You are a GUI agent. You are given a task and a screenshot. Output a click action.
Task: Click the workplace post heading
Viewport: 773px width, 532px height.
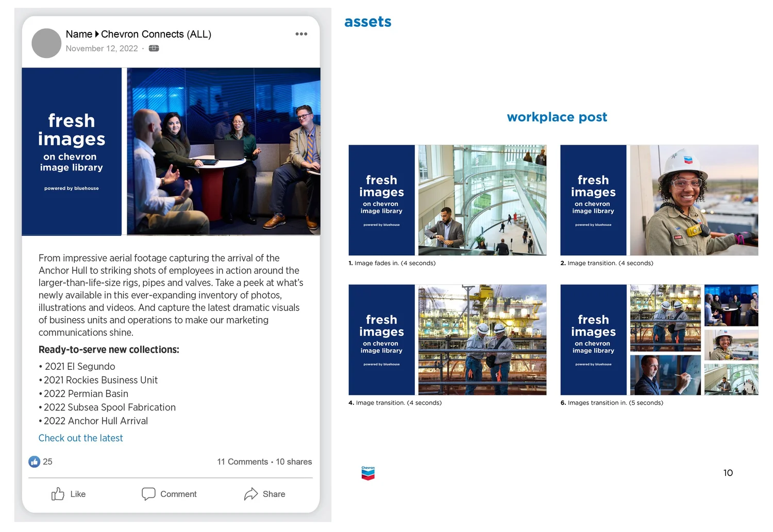[x=557, y=117]
